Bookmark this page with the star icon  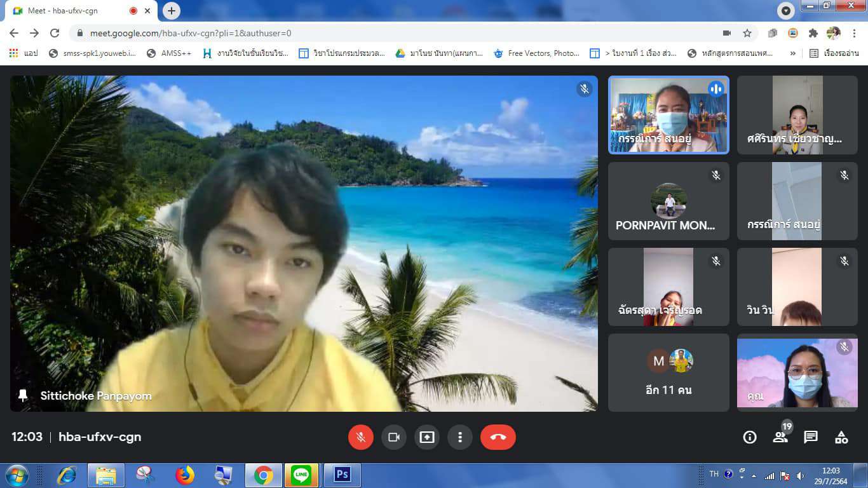pos(747,33)
